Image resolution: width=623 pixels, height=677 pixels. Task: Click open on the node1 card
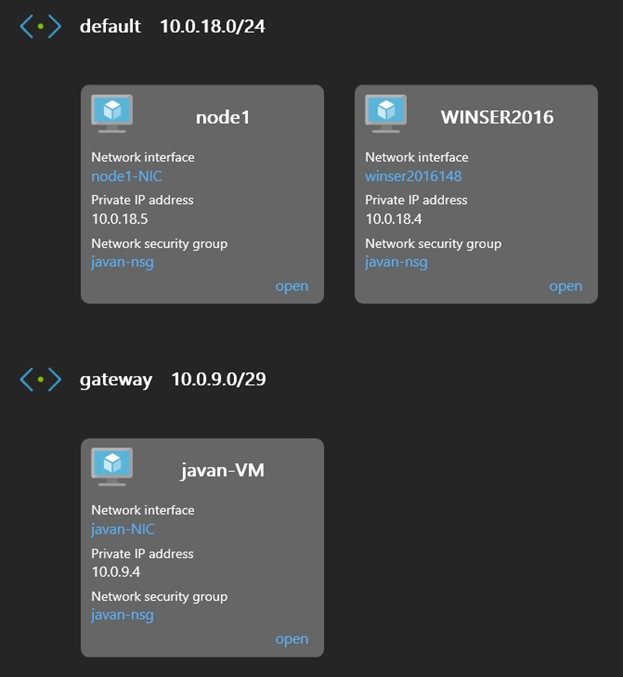(291, 286)
